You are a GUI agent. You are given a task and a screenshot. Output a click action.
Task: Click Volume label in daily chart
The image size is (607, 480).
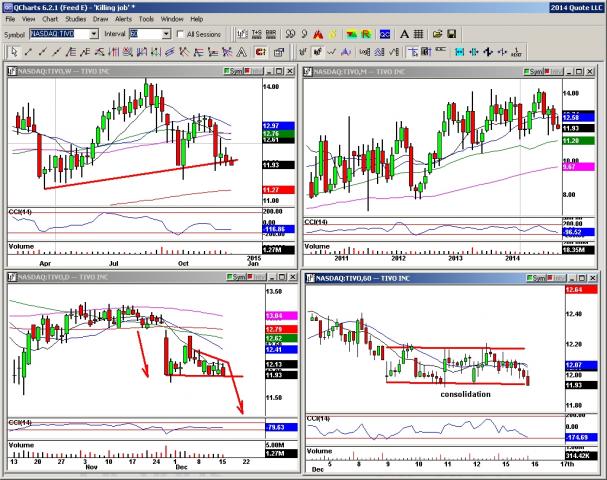pos(21,445)
